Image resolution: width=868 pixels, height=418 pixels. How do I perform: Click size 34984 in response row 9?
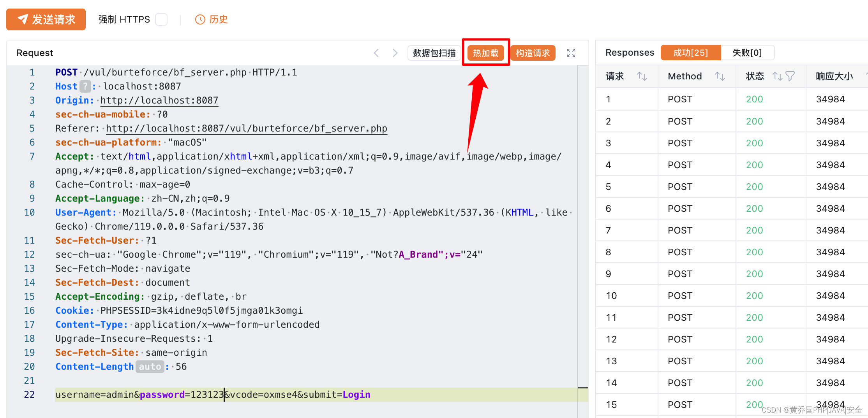pos(830,274)
